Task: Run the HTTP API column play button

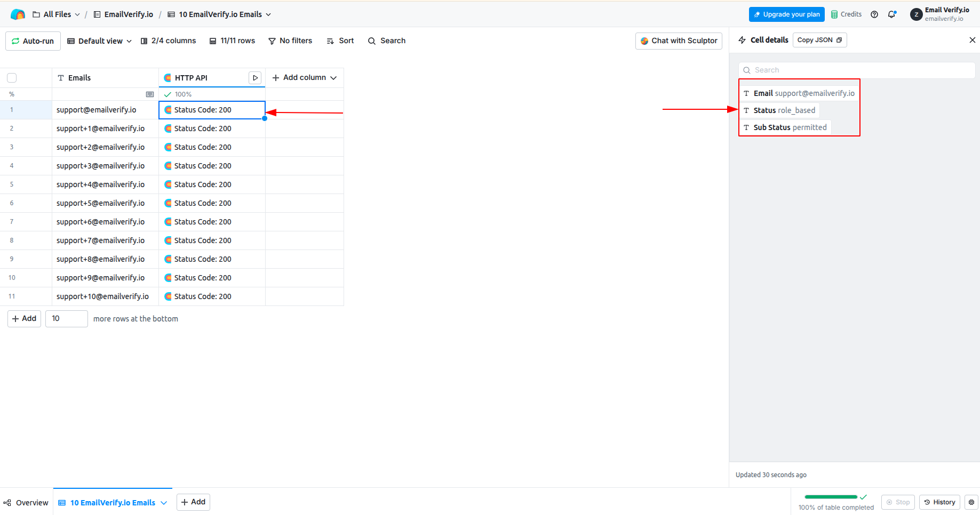Action: coord(255,78)
